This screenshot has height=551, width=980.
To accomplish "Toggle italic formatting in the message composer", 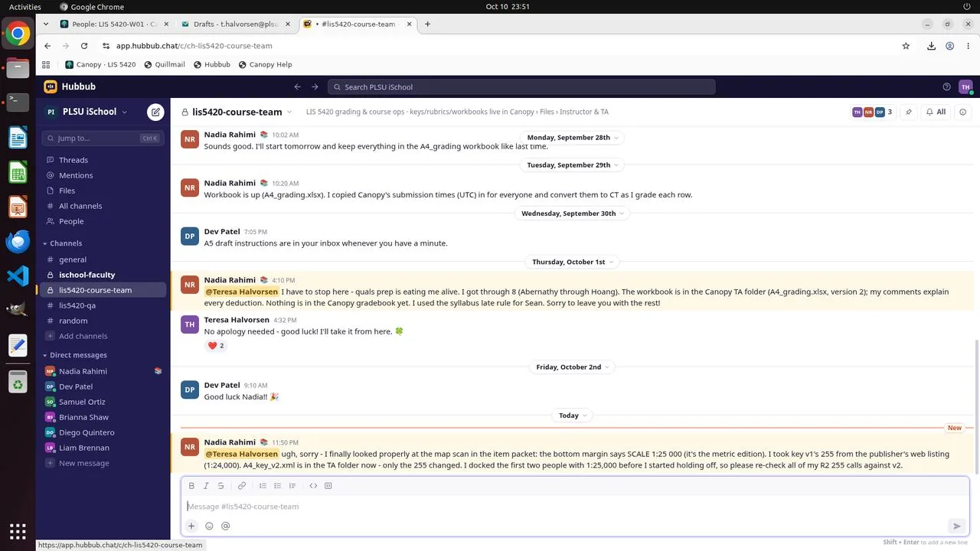I will click(x=206, y=486).
